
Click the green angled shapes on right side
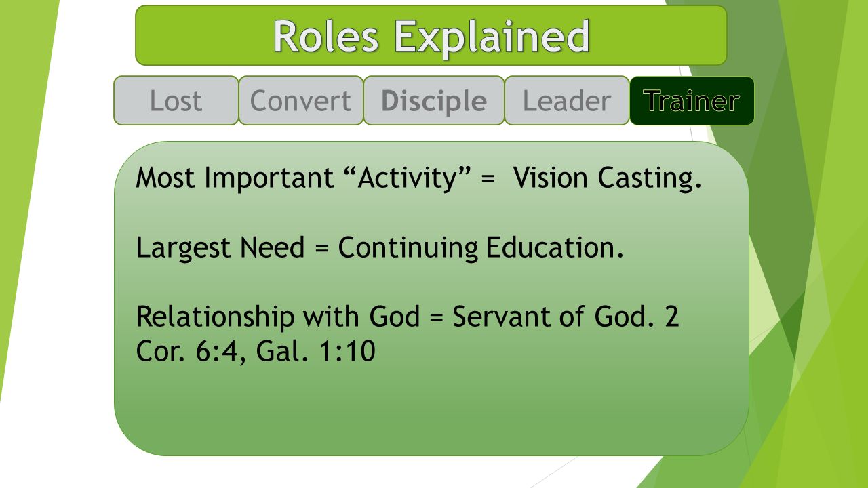tap(814, 271)
